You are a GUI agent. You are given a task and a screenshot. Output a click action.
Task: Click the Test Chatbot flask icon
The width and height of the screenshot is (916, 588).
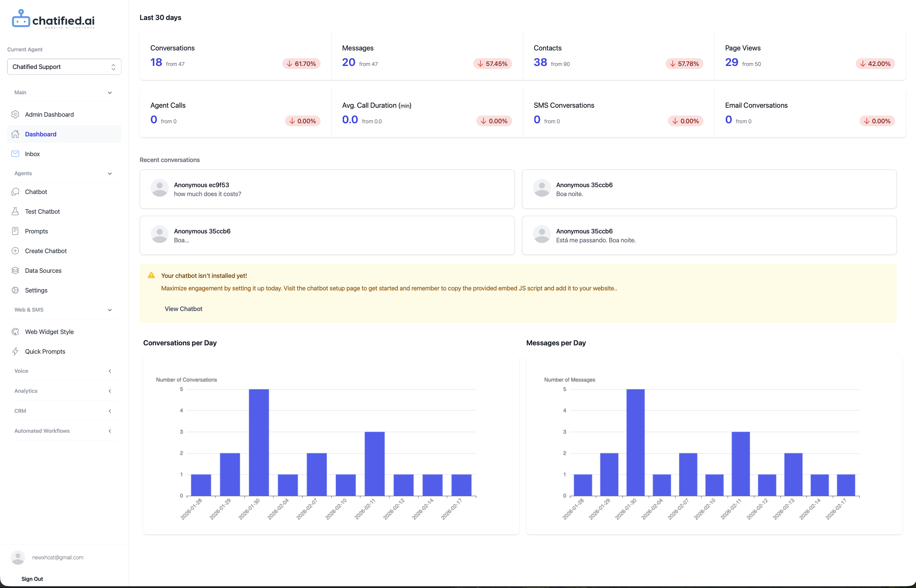(15, 212)
